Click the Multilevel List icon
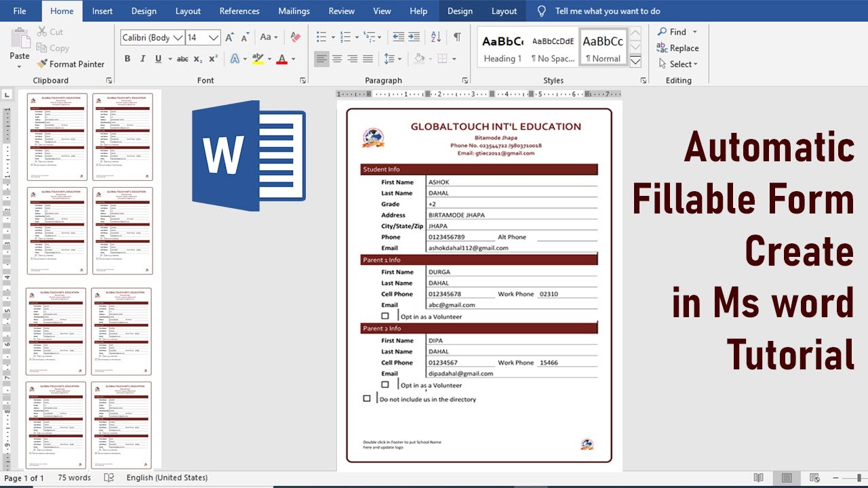 369,37
